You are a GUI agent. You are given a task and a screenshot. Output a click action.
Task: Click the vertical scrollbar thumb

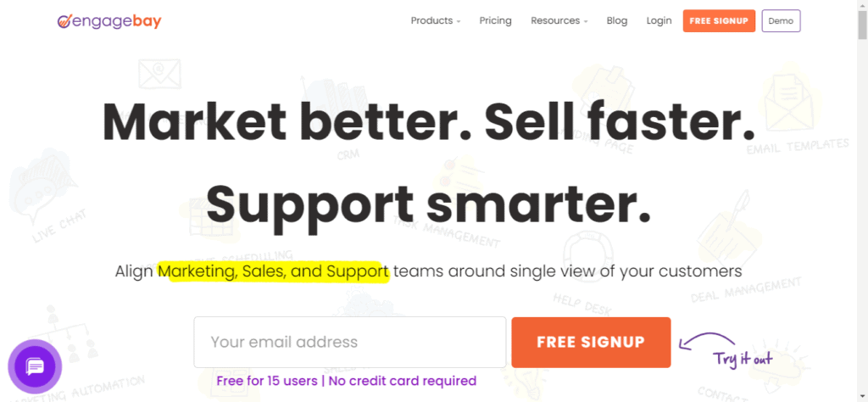(861, 25)
